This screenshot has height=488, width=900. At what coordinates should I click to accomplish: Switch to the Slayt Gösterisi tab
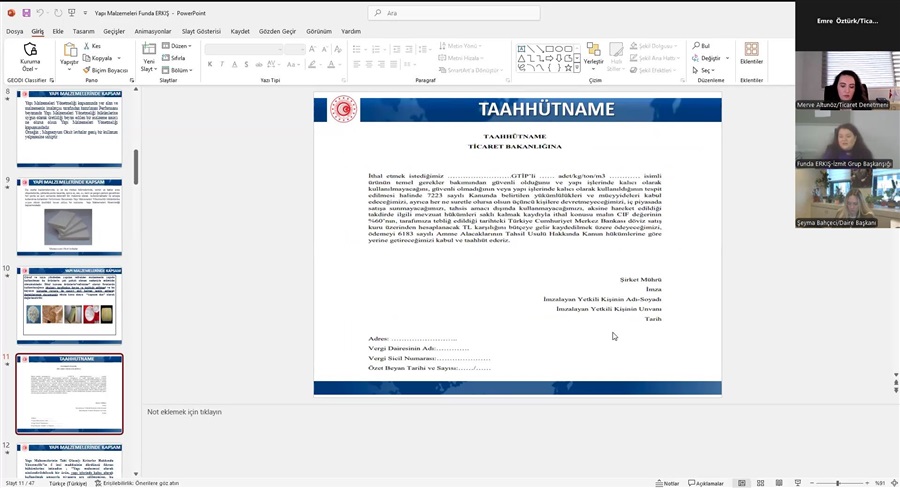(201, 31)
